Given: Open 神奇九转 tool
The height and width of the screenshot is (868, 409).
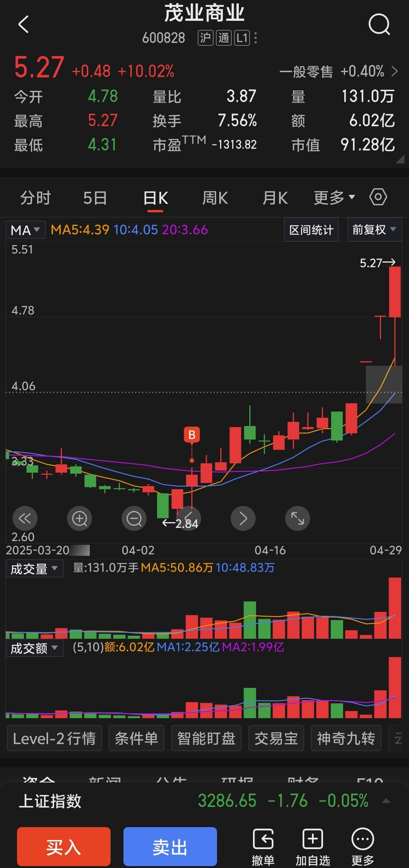Looking at the screenshot, I should [346, 738].
